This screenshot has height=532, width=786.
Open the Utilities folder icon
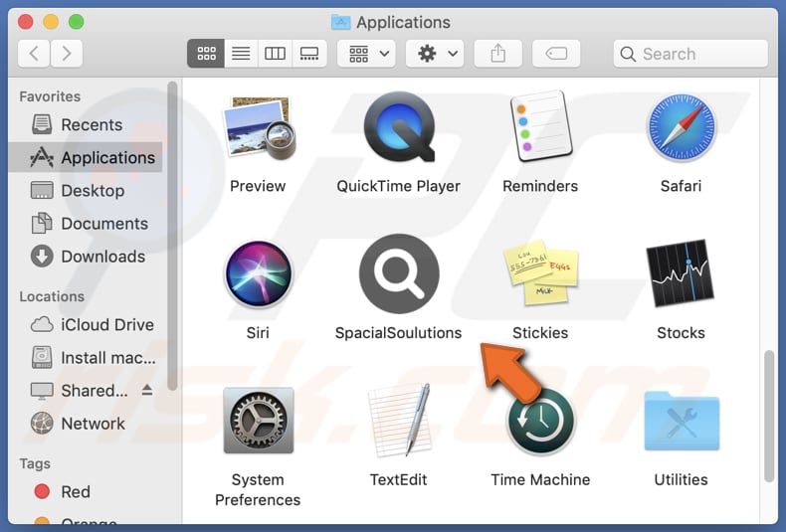682,421
